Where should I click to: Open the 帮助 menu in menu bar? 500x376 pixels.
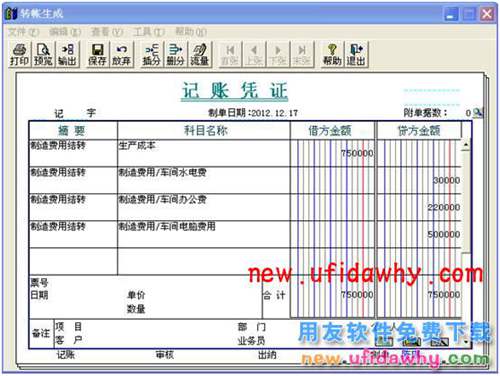pos(191,32)
